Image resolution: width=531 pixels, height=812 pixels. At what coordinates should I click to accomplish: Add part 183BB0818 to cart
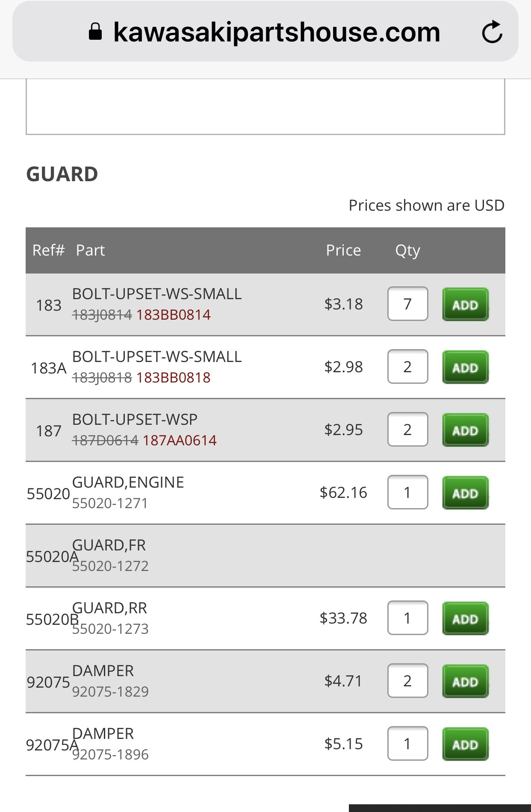coord(465,367)
